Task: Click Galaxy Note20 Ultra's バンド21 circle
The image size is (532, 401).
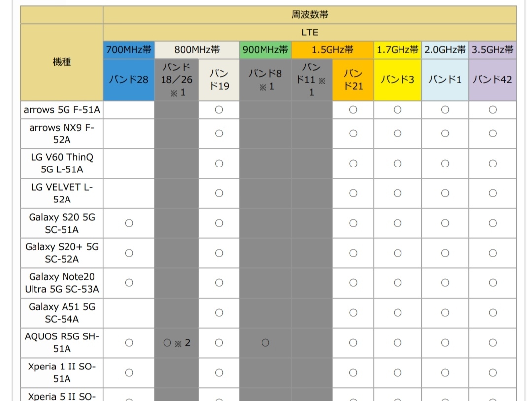Action: [x=353, y=283]
